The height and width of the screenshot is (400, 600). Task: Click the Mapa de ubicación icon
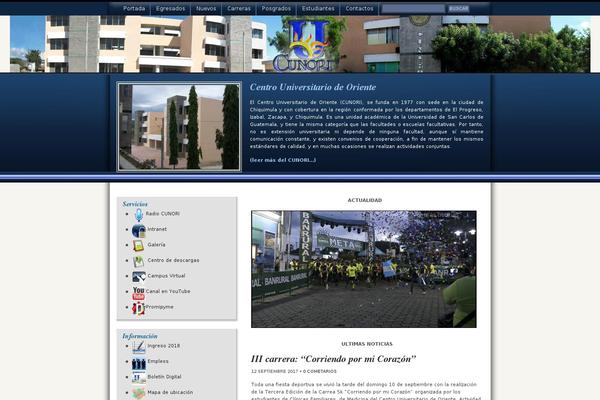[139, 393]
